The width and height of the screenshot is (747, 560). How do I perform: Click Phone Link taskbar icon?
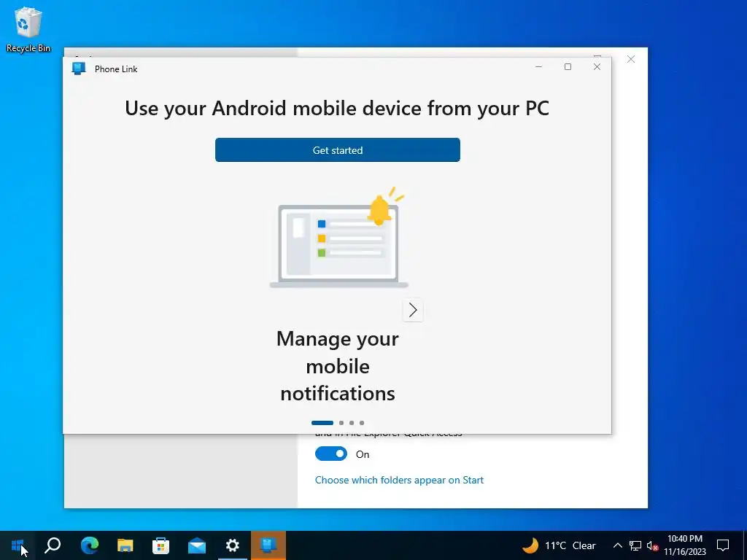pos(268,545)
